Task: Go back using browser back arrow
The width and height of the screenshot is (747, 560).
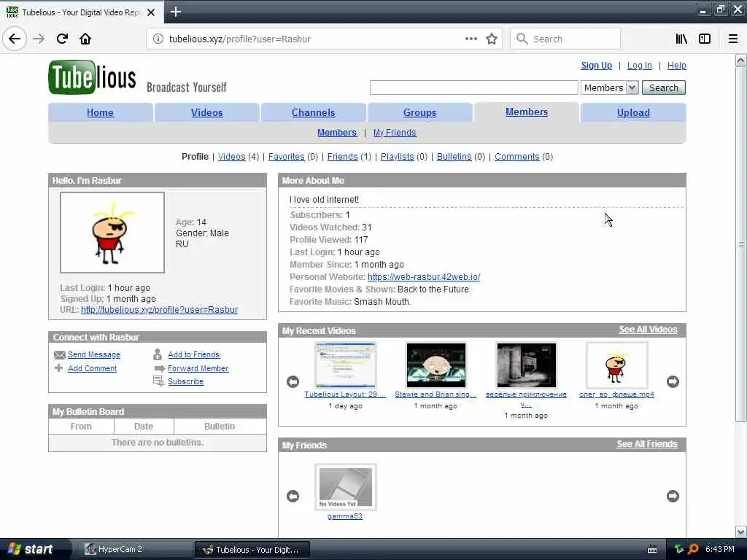Action: [15, 39]
